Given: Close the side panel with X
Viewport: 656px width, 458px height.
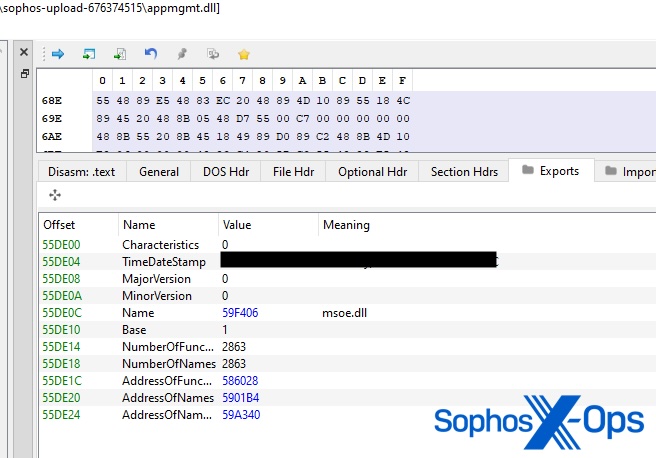Looking at the screenshot, I should coord(24,50).
